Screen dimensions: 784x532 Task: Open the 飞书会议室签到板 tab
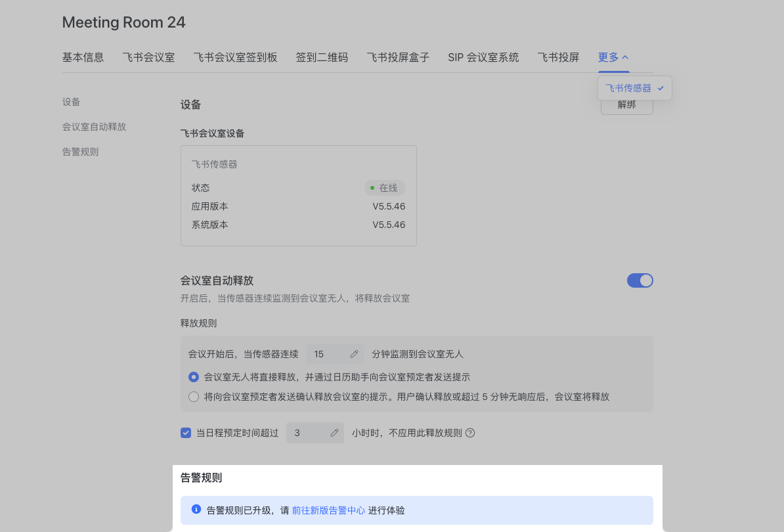click(235, 58)
